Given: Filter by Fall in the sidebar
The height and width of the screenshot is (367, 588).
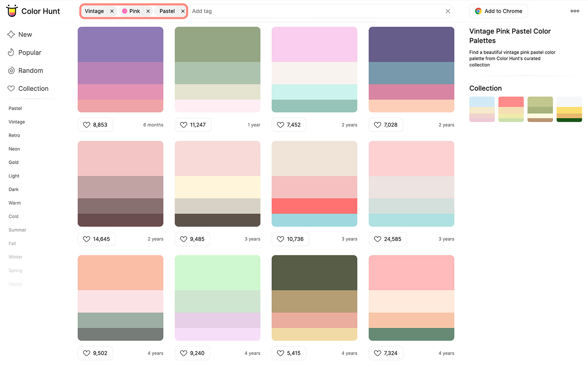Looking at the screenshot, I should click(x=13, y=243).
